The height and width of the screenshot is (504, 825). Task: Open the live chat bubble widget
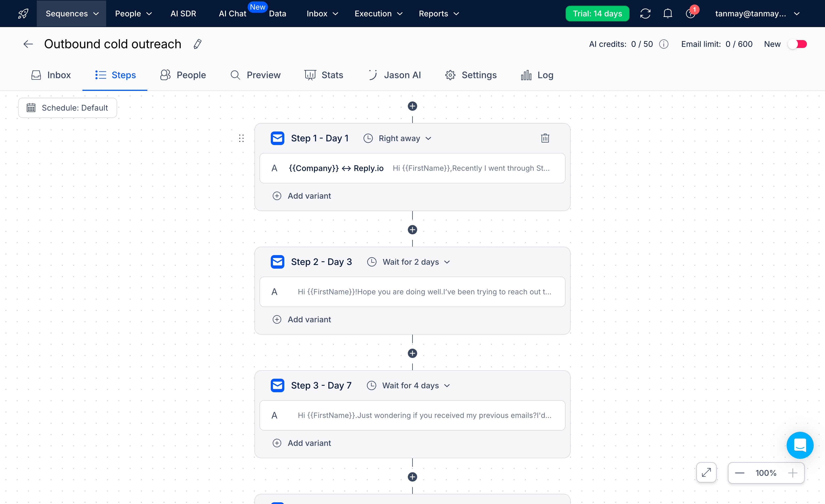click(x=800, y=445)
